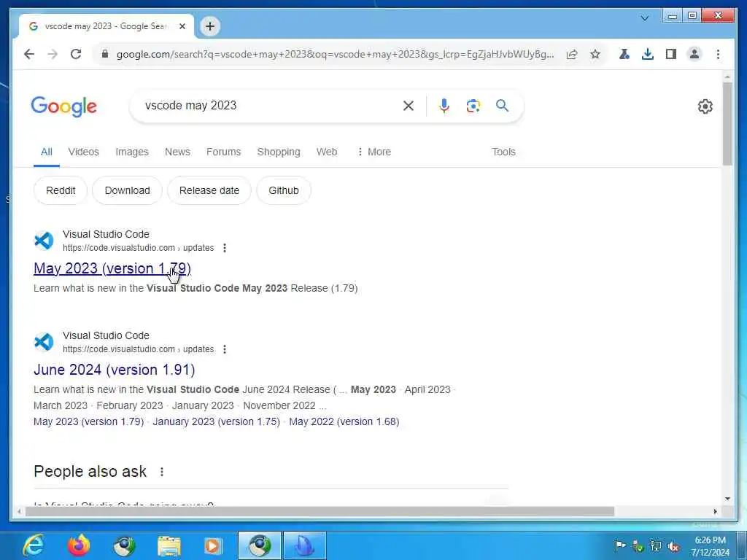Switch to the Images tab
747x560 pixels.
pos(132,152)
